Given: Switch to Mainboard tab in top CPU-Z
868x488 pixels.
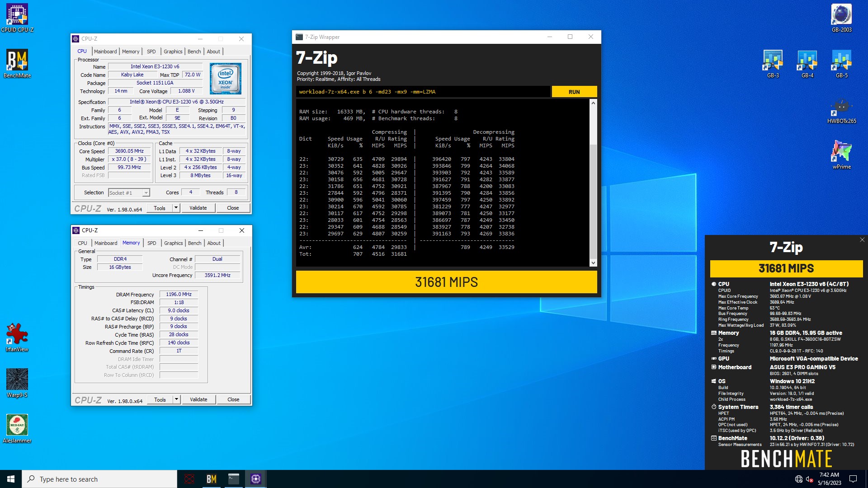Looking at the screenshot, I should click(x=105, y=52).
